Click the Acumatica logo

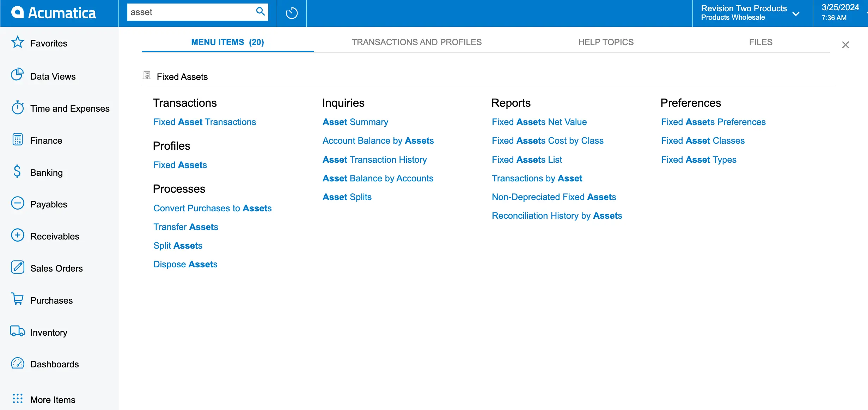click(x=54, y=13)
